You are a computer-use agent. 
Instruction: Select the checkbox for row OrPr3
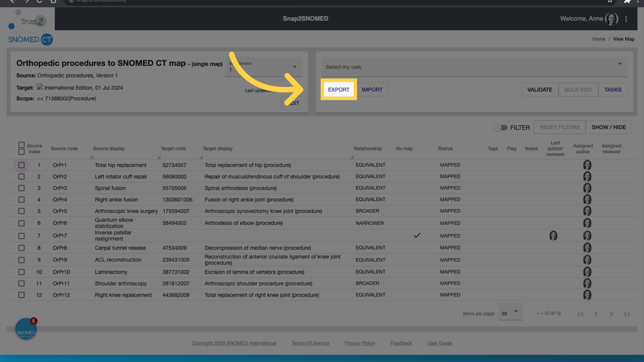[x=21, y=188]
